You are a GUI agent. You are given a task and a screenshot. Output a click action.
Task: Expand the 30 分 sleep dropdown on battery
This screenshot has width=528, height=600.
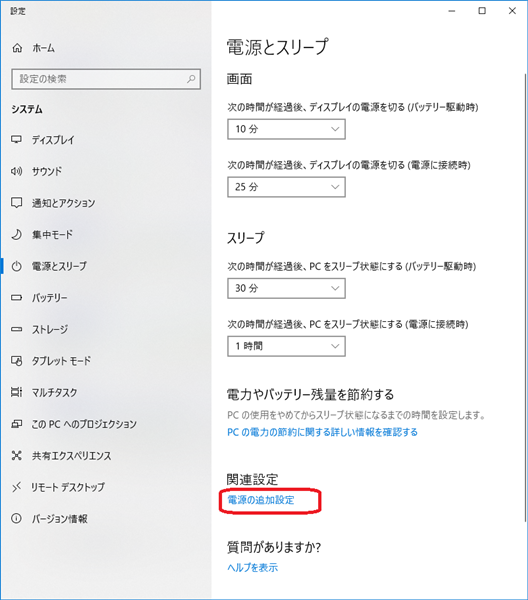click(x=286, y=288)
